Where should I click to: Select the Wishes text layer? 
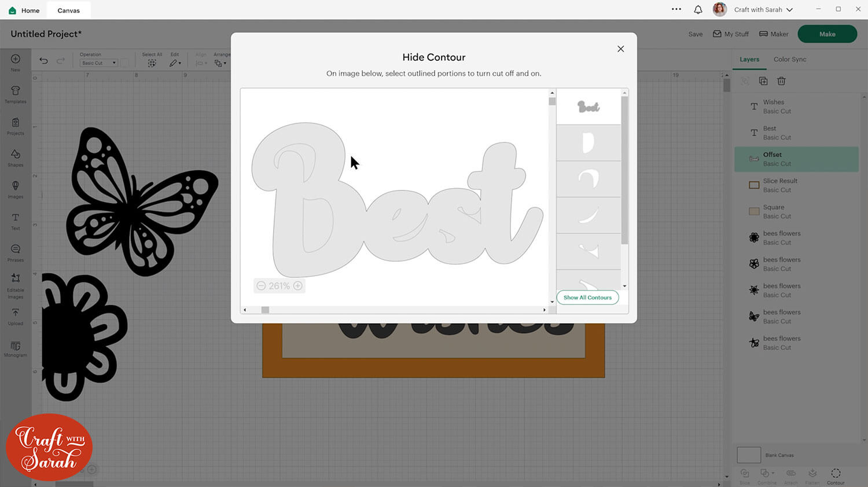coord(796,107)
